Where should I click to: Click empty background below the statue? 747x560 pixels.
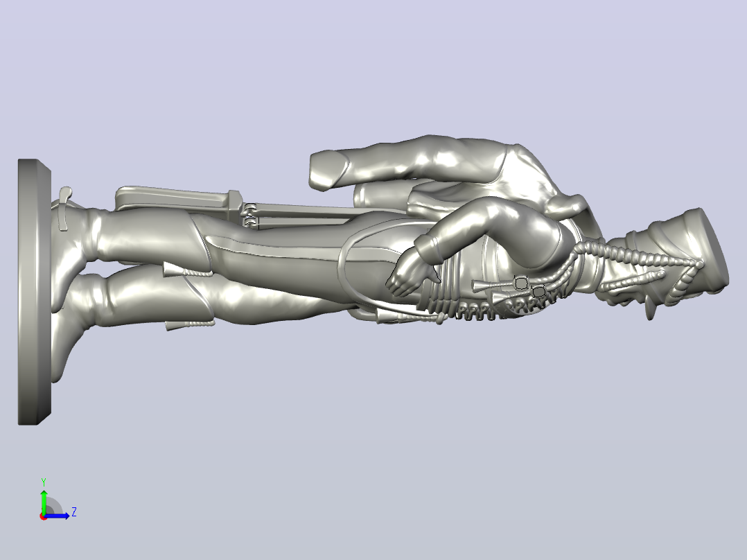click(x=381, y=453)
